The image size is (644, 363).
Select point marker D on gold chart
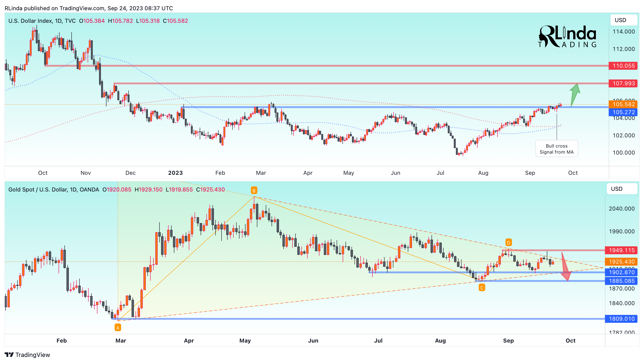(x=508, y=243)
